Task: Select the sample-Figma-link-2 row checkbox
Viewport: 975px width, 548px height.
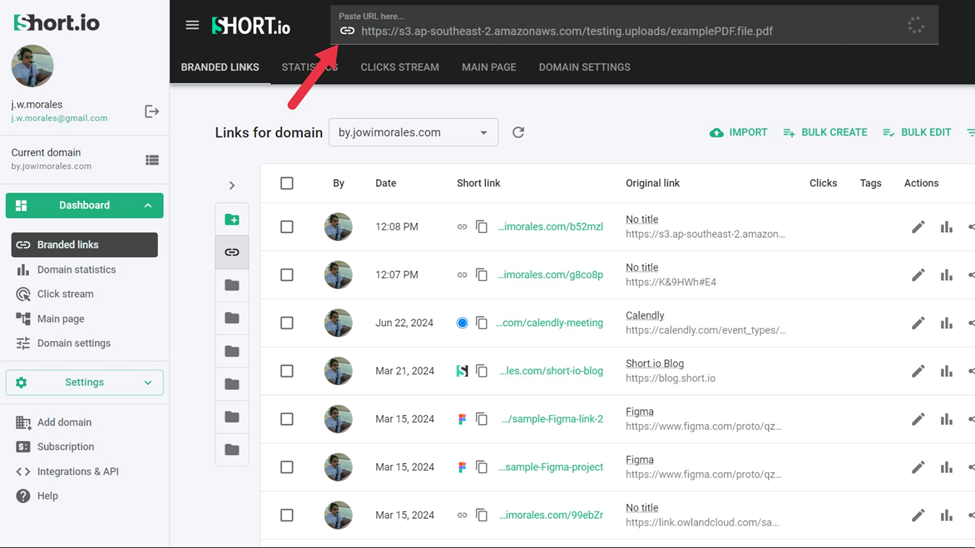Action: [287, 419]
